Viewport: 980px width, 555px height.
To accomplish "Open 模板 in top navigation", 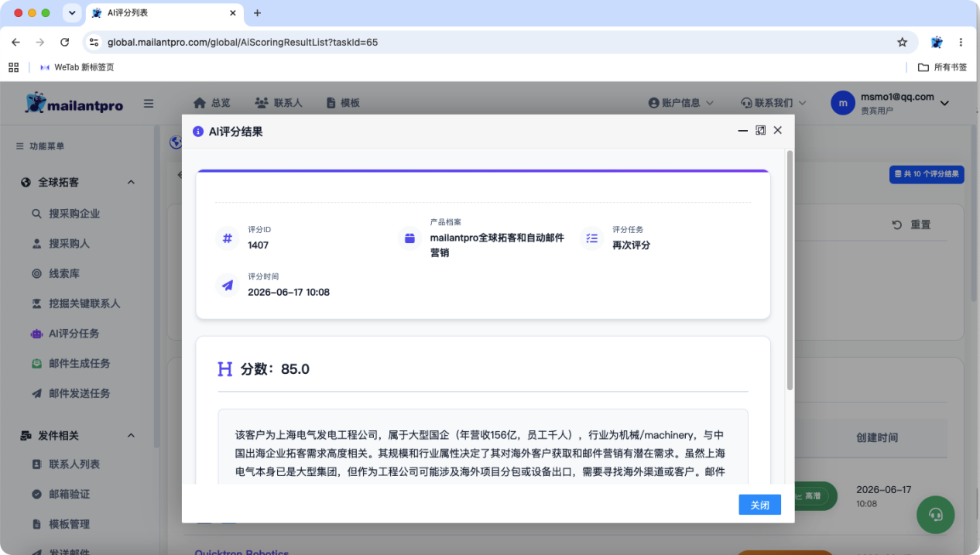I will point(343,103).
